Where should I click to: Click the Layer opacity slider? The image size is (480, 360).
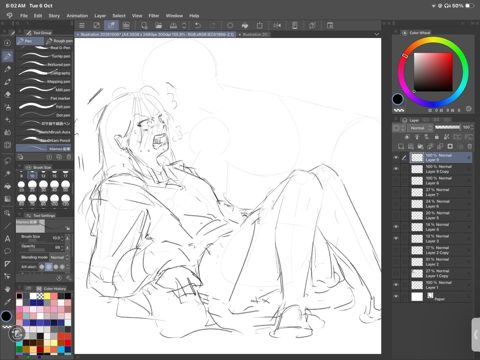[447, 127]
